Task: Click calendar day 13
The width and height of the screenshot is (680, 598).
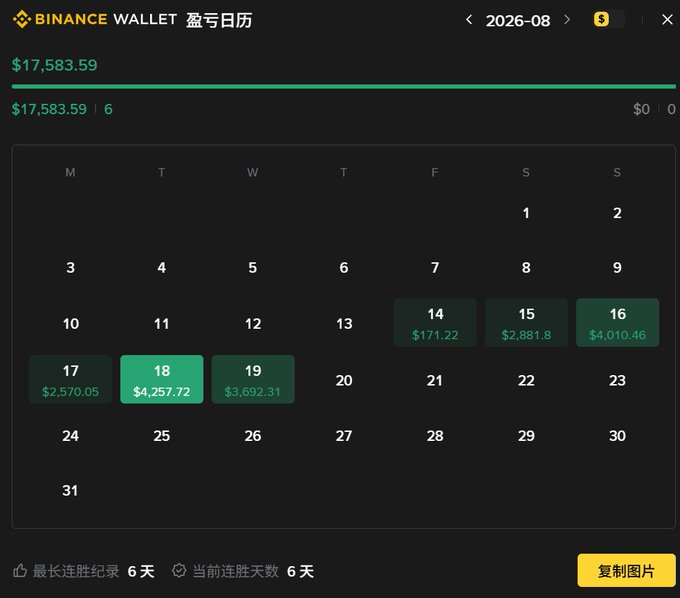Action: pos(344,324)
